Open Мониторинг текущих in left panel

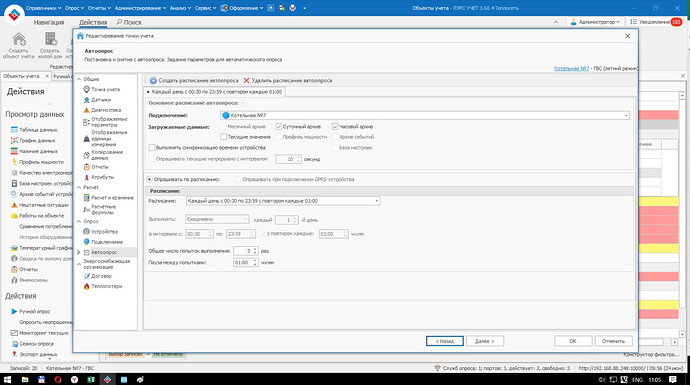(x=40, y=333)
